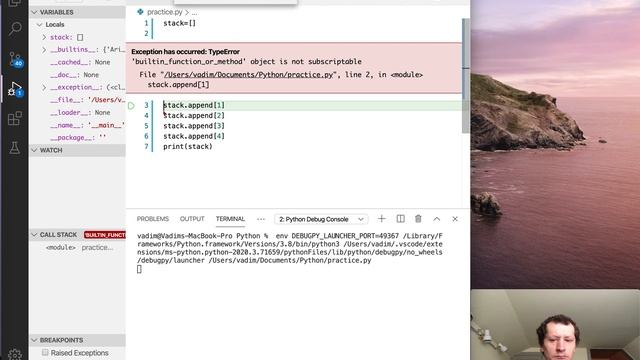The image size is (640, 360).
Task: Place cursor on stack.append[2] line
Action: 194,116
